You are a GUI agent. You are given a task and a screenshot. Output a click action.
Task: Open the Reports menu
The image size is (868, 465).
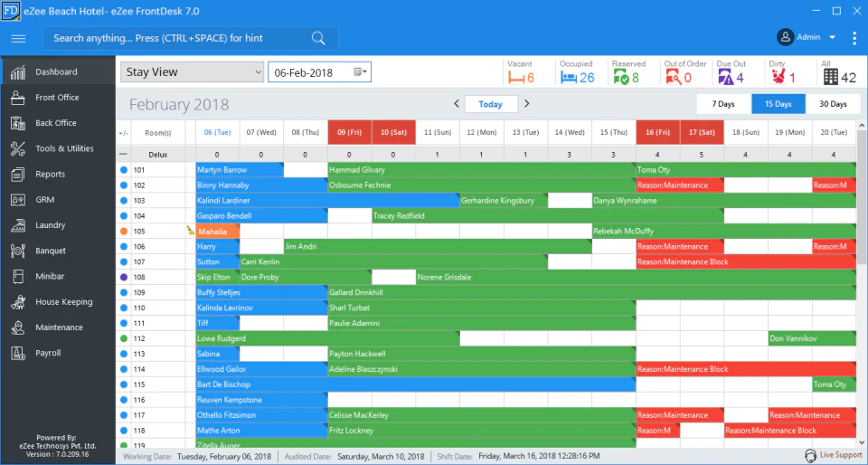click(58, 174)
